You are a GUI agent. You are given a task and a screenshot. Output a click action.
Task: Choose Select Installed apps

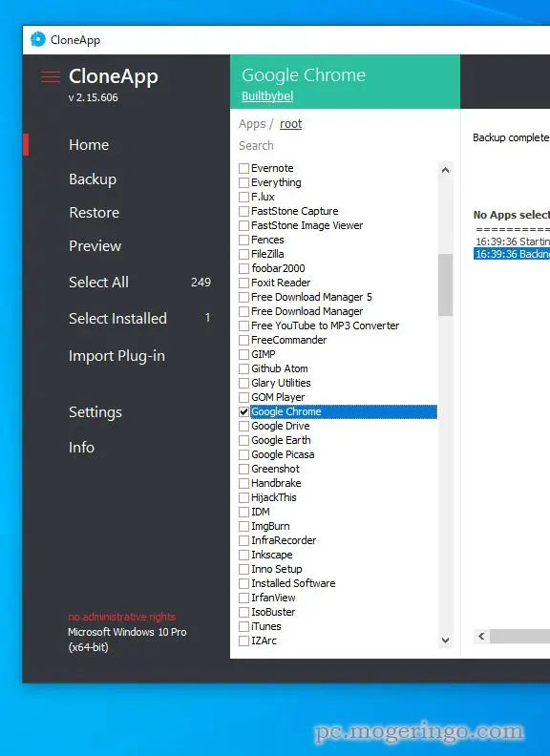[x=117, y=318]
